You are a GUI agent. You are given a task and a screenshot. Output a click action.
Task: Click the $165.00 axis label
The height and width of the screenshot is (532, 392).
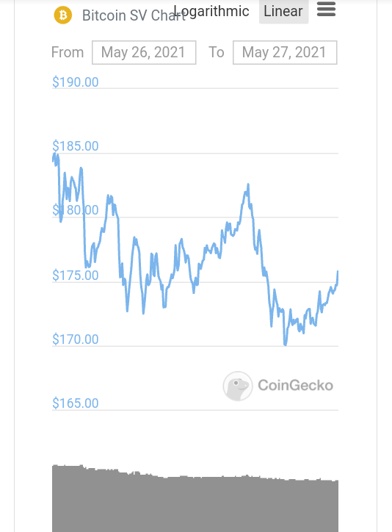(x=75, y=403)
